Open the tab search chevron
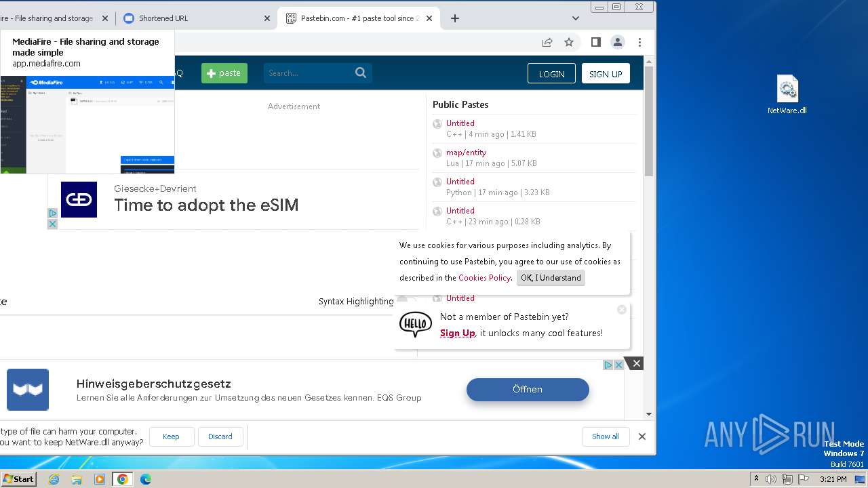The height and width of the screenshot is (488, 868). pyautogui.click(x=576, y=18)
